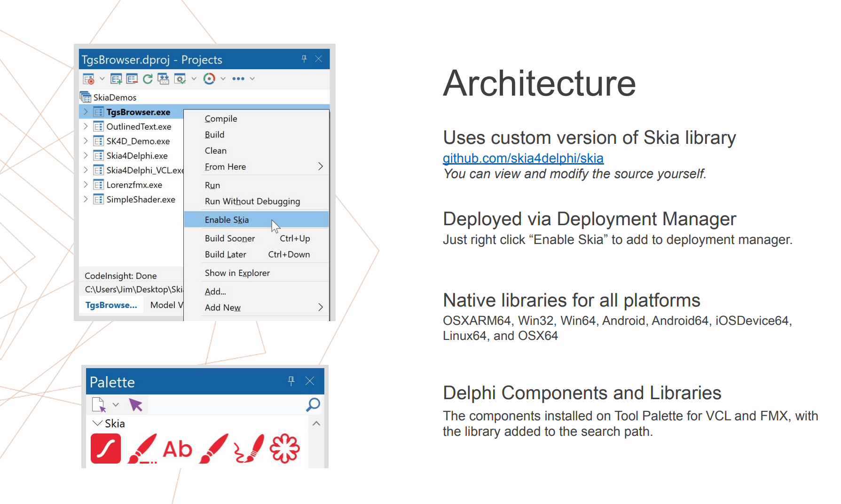841x504 pixels.
Task: Collapse the Skia category in Palette
Action: pos(97,424)
